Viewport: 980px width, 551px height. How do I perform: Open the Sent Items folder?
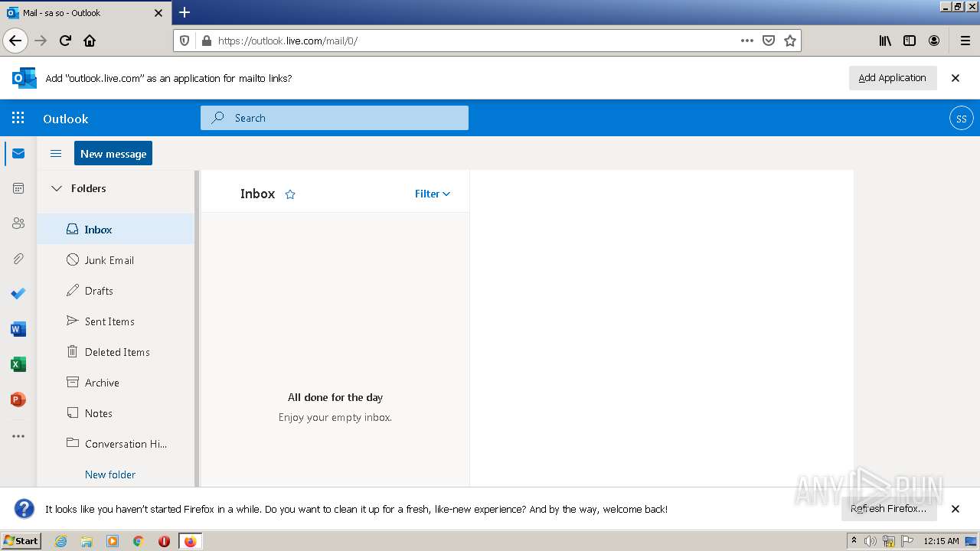(x=116, y=321)
